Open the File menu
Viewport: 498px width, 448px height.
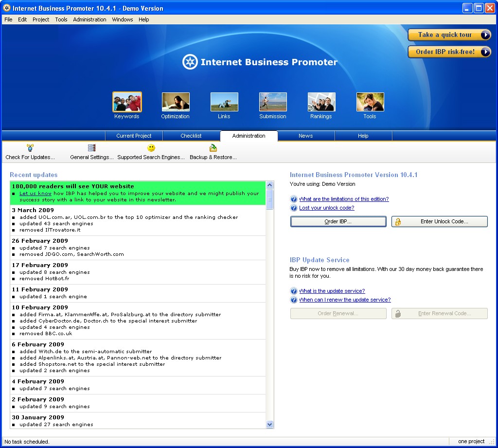(x=9, y=19)
